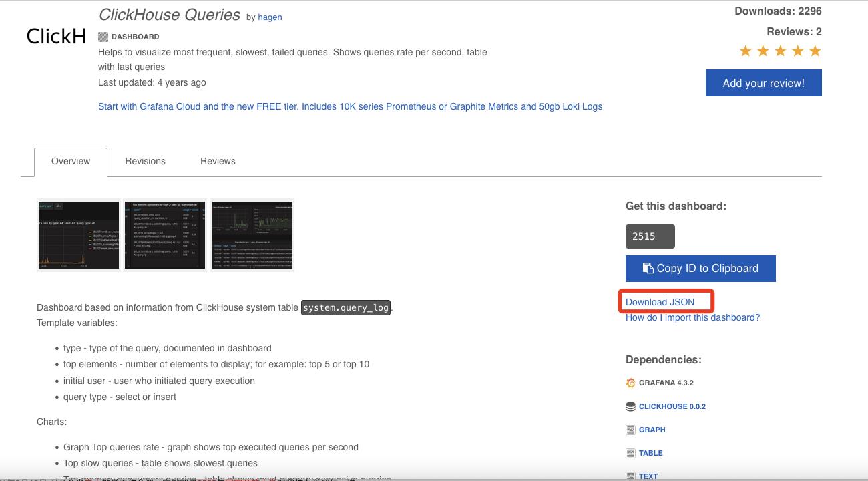The width and height of the screenshot is (868, 481).
Task: Click Copy ID to Clipboard button
Action: (x=700, y=269)
